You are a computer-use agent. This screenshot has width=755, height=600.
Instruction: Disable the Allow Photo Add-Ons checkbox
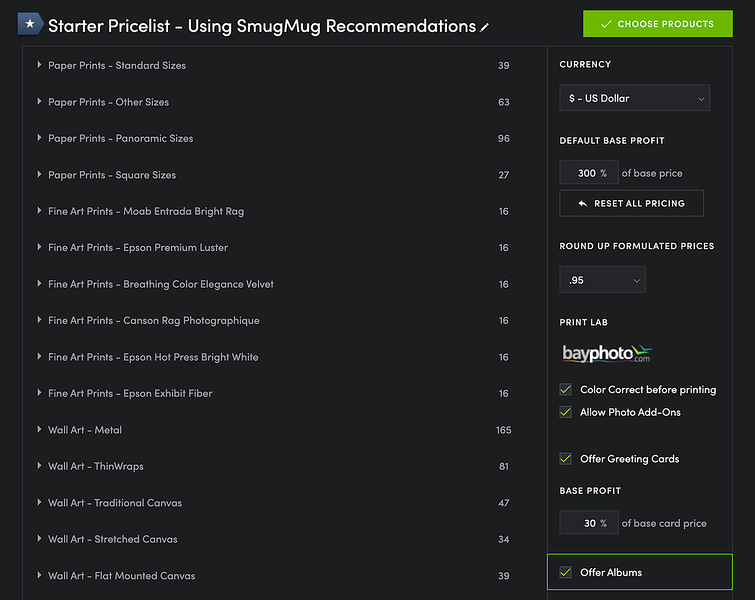tap(566, 412)
